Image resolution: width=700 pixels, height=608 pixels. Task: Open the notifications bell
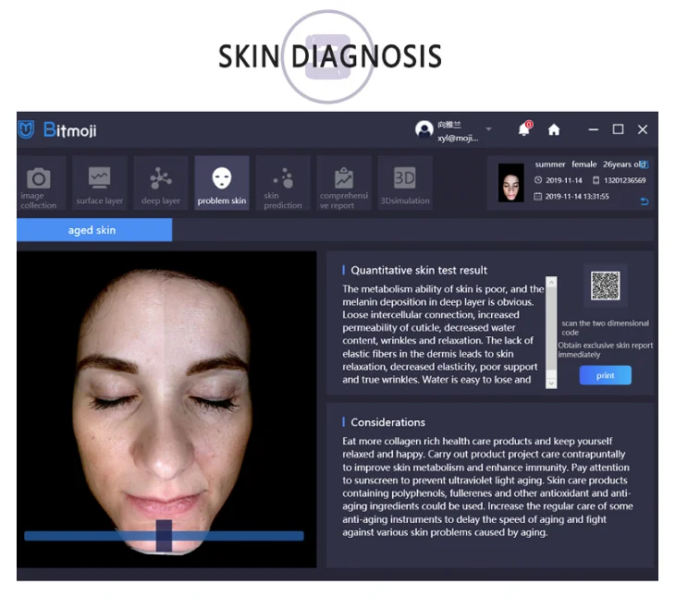[524, 129]
